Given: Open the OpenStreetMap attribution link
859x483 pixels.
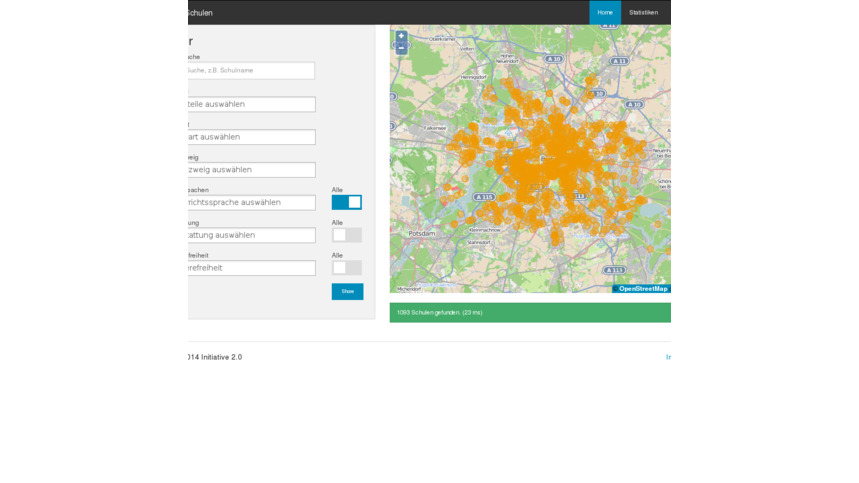Looking at the screenshot, I should (642, 289).
